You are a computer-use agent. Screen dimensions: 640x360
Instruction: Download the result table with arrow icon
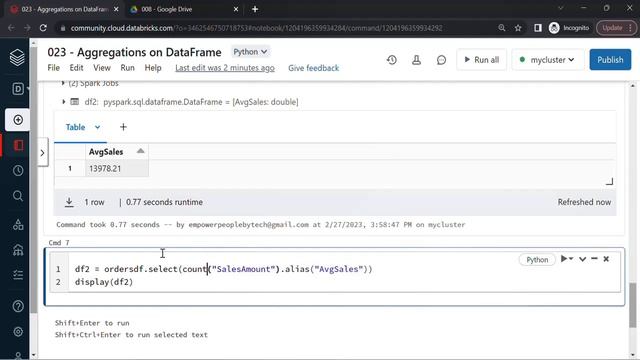pyautogui.click(x=69, y=202)
